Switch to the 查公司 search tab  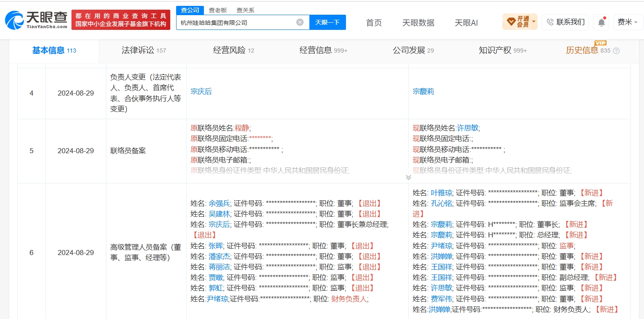(x=190, y=10)
